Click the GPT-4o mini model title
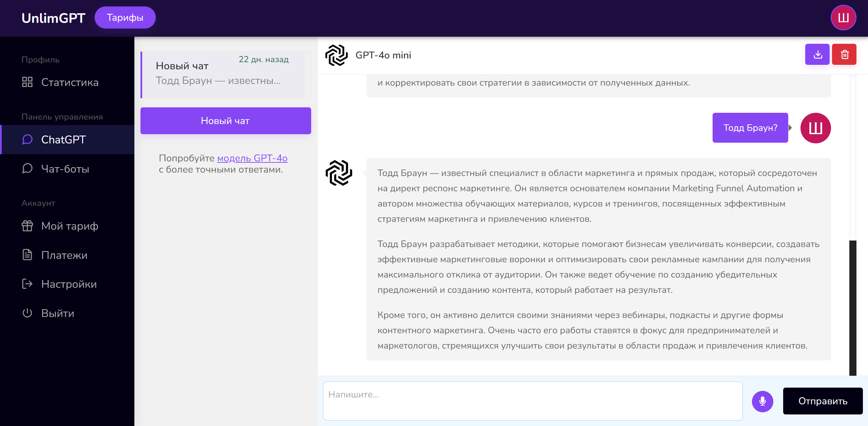Viewport: 868px width, 426px height. 383,55
